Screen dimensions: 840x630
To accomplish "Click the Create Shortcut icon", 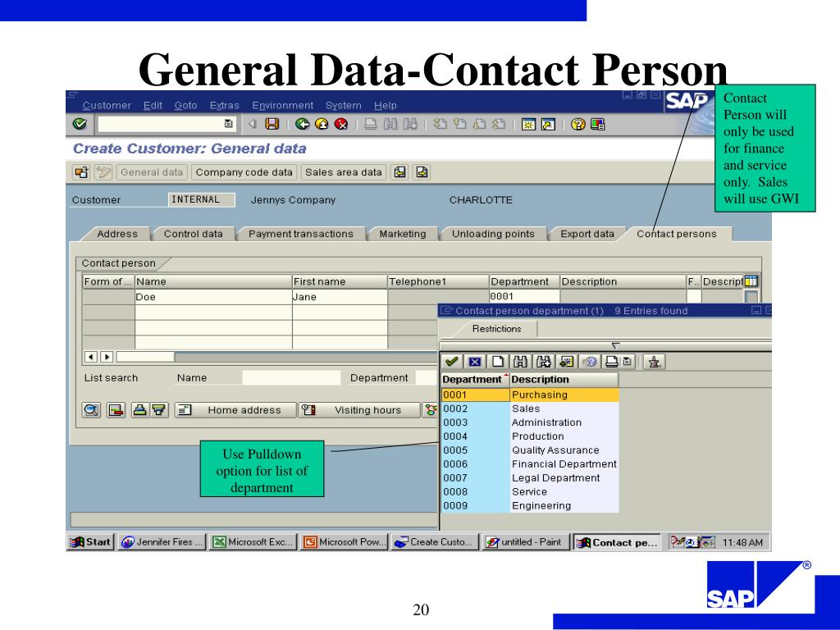I will coord(548,125).
